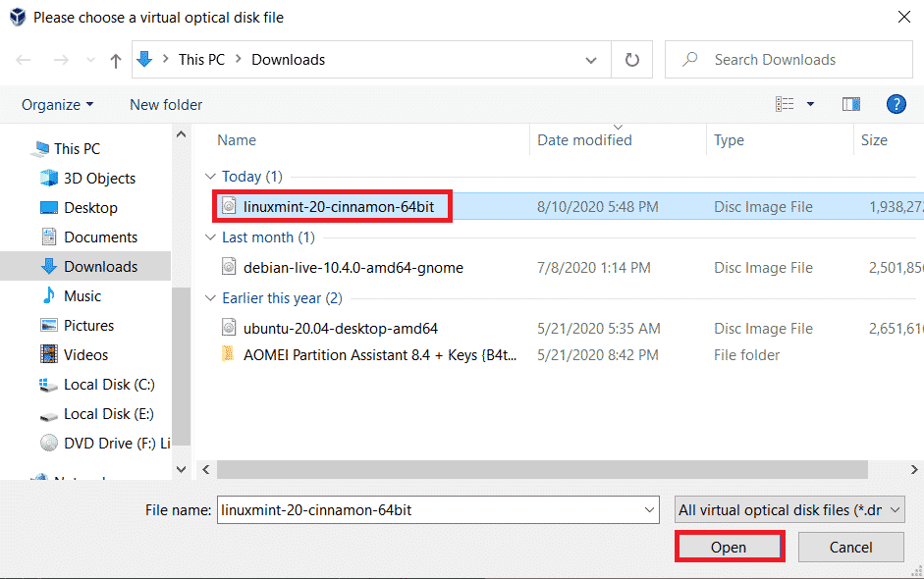
Task: Open the Organize menu
Action: [57, 105]
